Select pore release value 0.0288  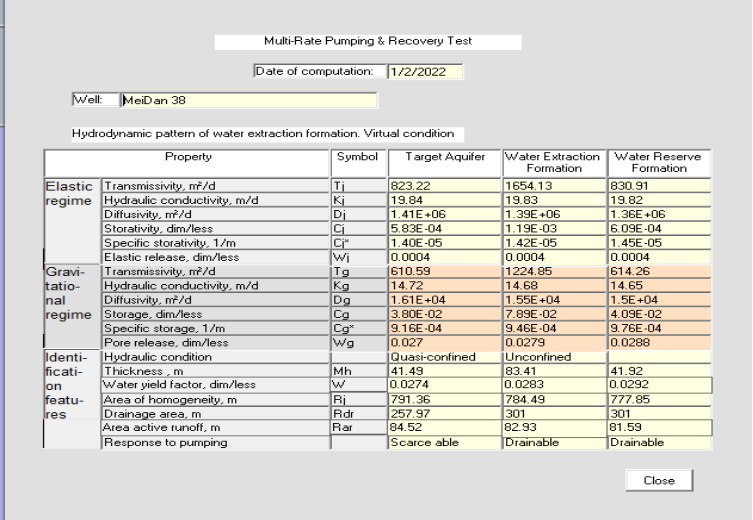click(659, 342)
